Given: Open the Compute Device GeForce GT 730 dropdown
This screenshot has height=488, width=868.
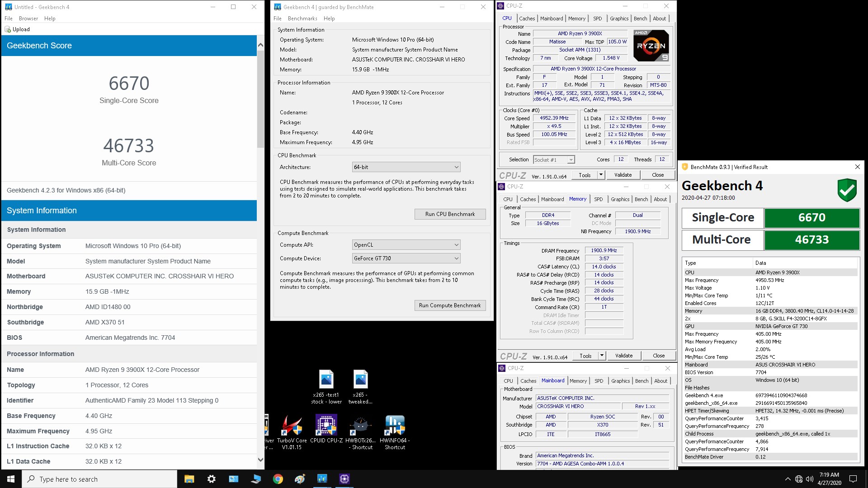Looking at the screenshot, I should pyautogui.click(x=406, y=258).
